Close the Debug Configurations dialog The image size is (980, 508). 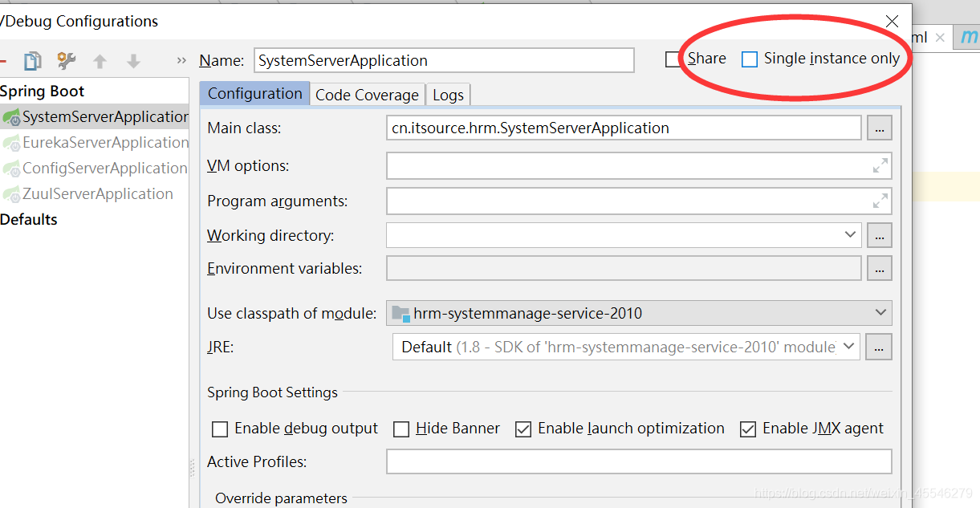(892, 22)
